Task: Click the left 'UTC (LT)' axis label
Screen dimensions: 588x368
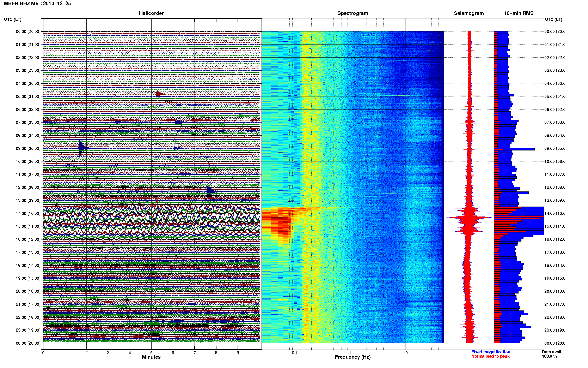Action: 13,19
